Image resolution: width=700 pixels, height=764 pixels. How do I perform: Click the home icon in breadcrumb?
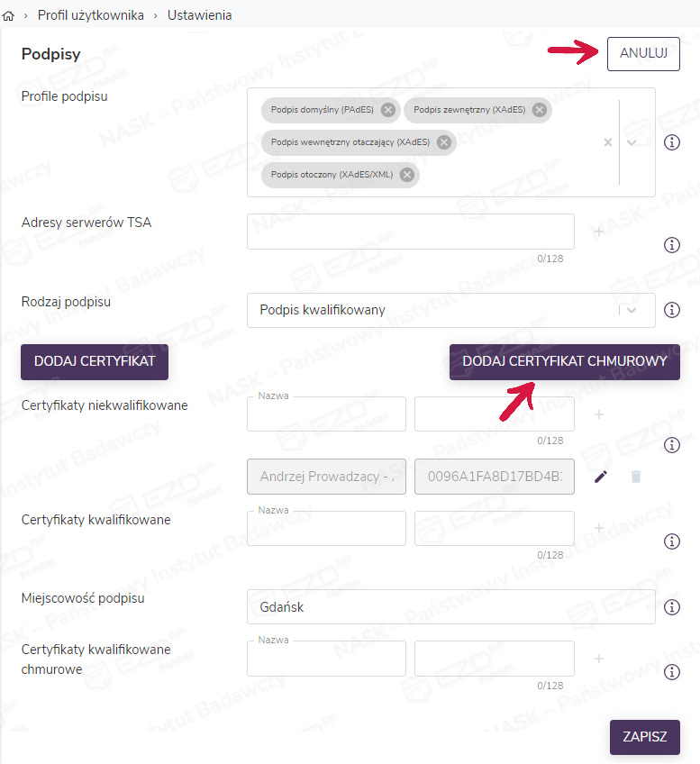coord(10,15)
